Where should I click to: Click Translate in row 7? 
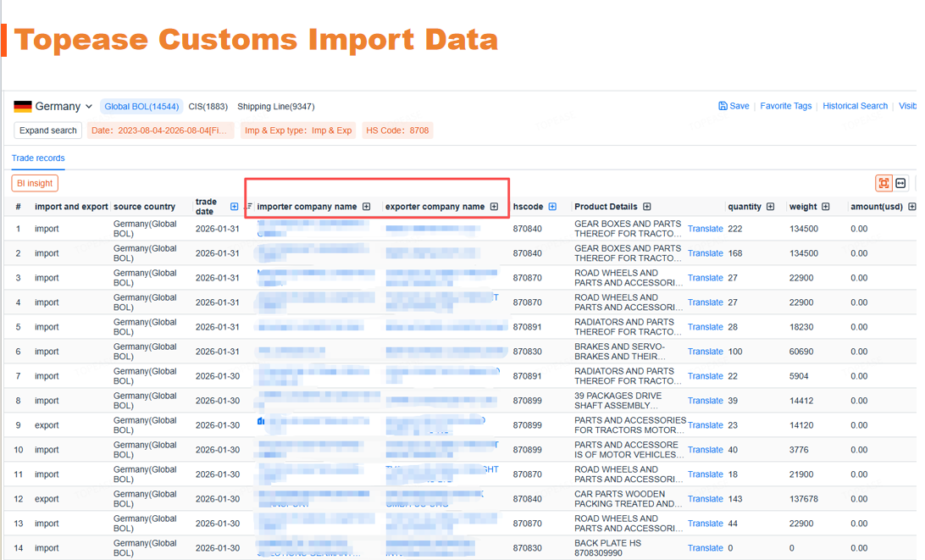(706, 376)
